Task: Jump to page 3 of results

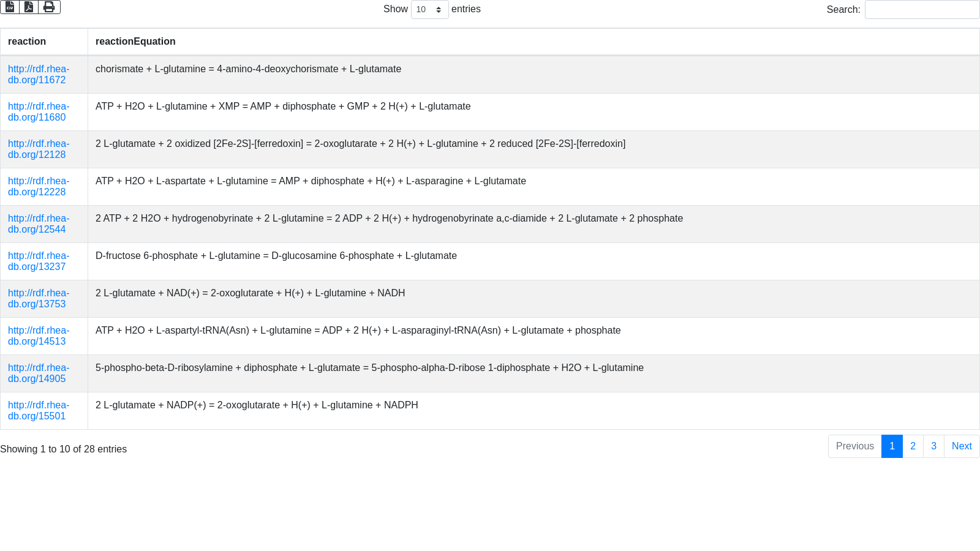Action: [x=933, y=446]
